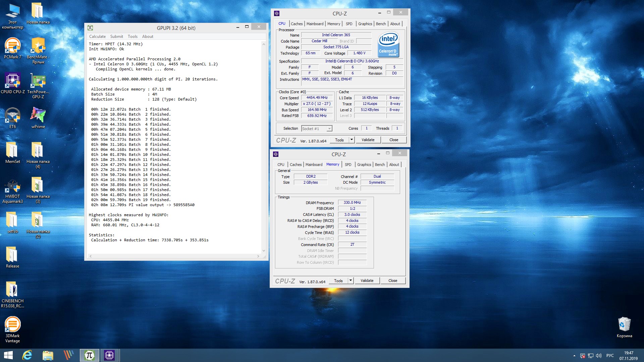Switch to Memory tab in upper CPU-Z
This screenshot has height=362, width=644.
click(333, 24)
